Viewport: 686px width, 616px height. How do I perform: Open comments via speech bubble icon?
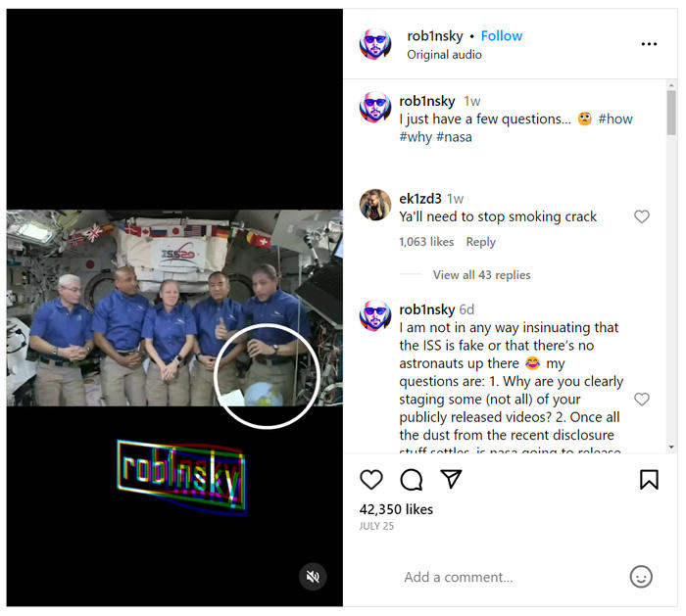pyautogui.click(x=412, y=480)
